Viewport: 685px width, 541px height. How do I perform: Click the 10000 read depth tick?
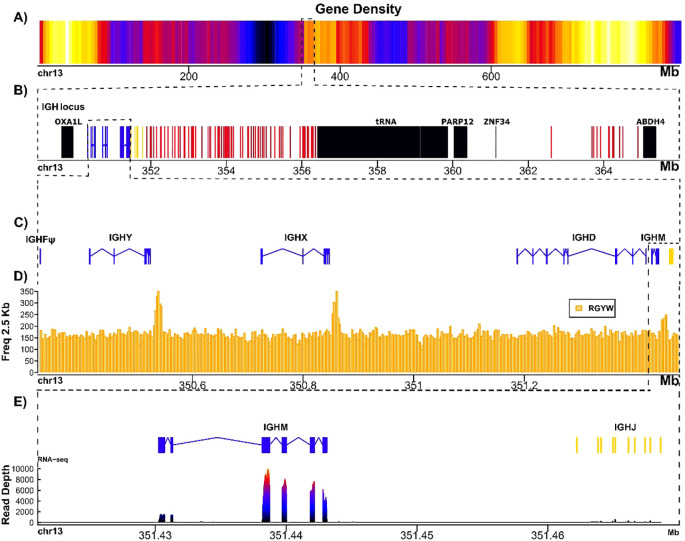(x=24, y=469)
